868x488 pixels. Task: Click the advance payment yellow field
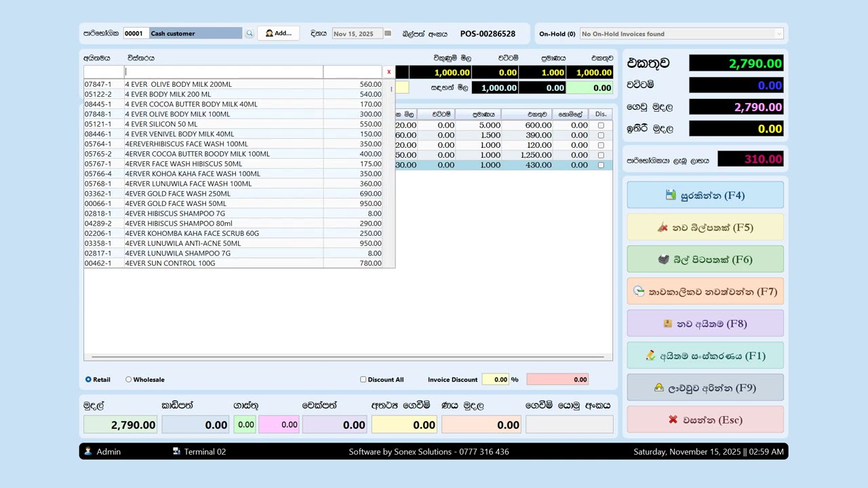pos(404,425)
